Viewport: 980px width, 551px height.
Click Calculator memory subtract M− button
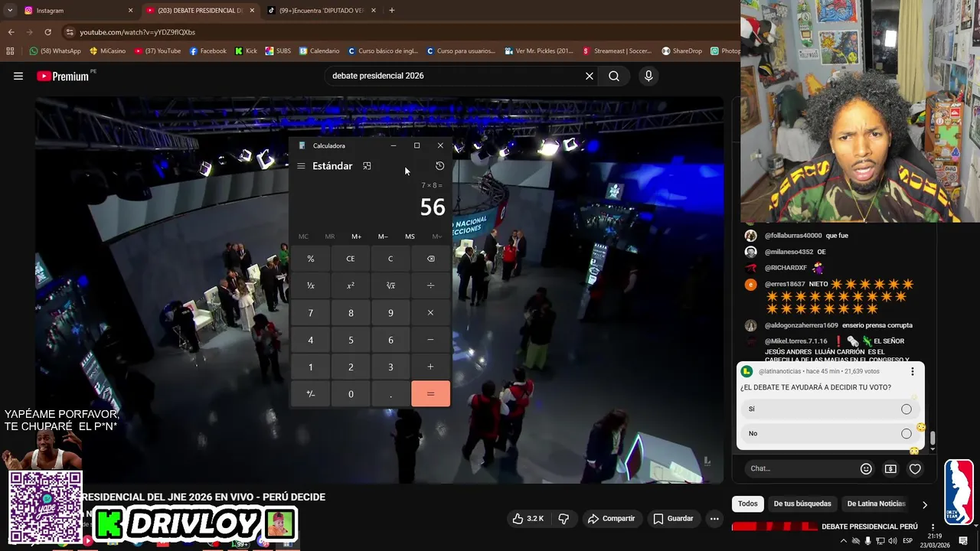[x=383, y=236]
